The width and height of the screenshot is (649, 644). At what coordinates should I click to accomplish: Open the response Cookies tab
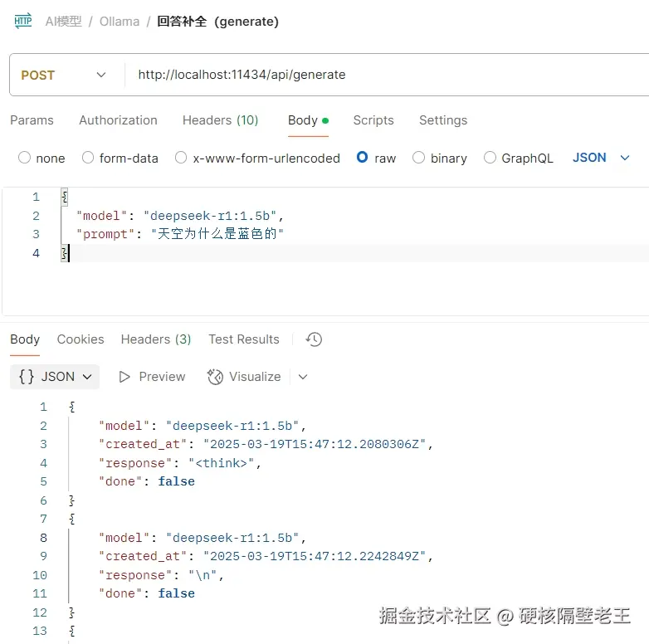click(81, 339)
